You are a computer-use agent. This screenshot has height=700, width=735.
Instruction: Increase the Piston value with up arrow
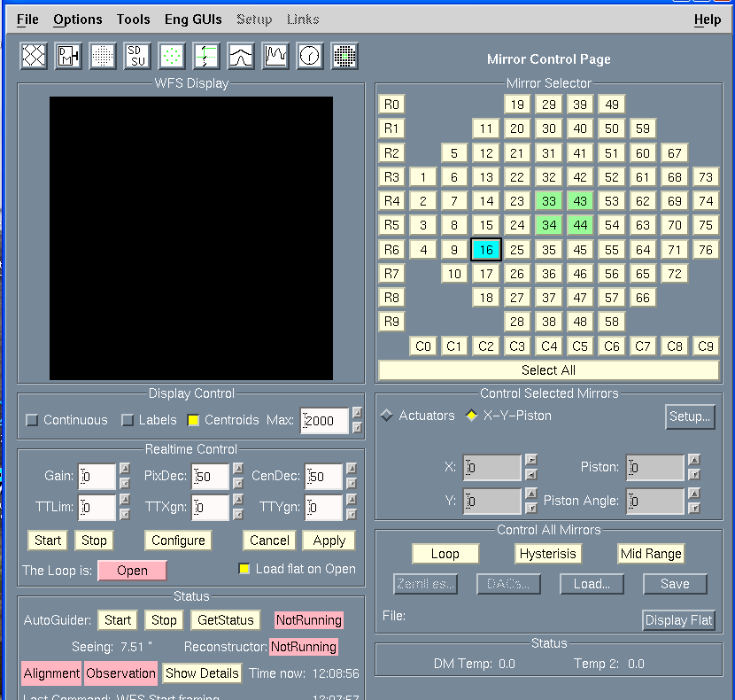tap(693, 460)
